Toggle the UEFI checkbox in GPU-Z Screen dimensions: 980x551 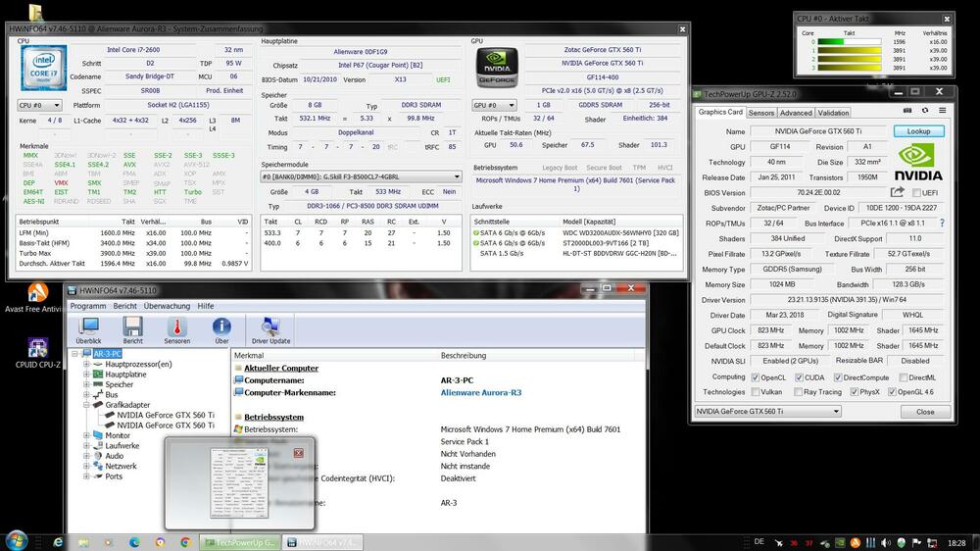915,193
